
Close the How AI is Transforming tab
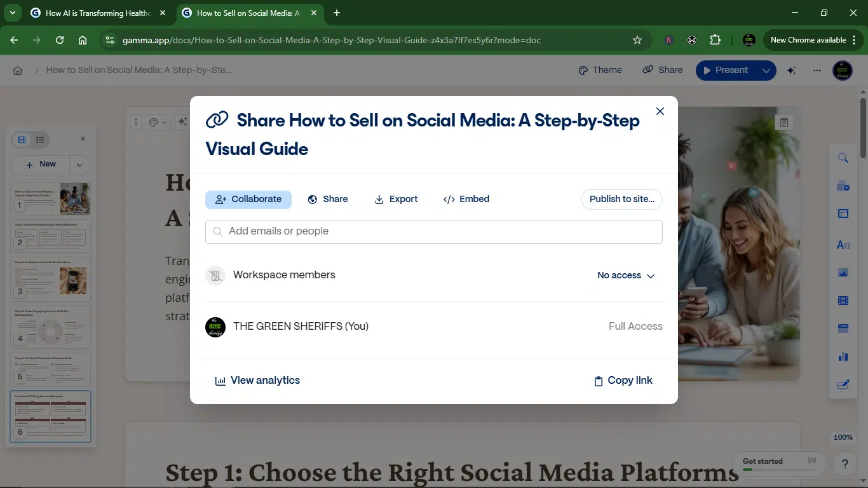(x=163, y=13)
